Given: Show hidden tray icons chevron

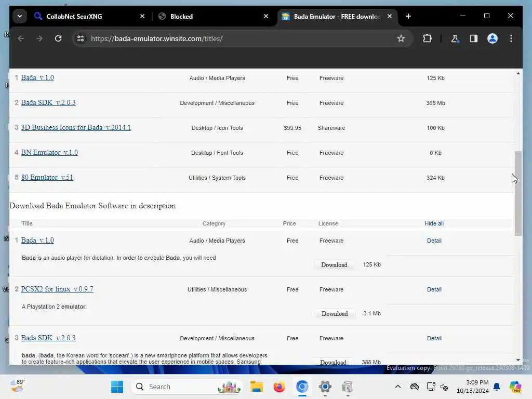Looking at the screenshot, I should [x=398, y=387].
